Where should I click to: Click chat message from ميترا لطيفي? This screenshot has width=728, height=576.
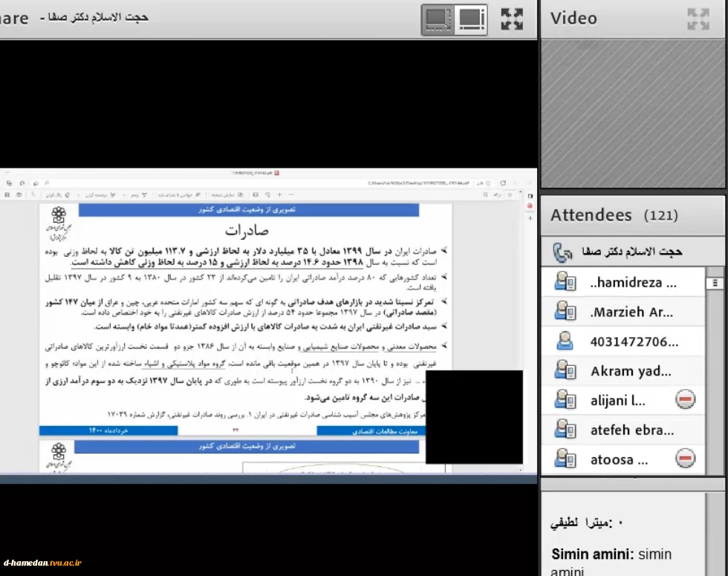pos(586,523)
